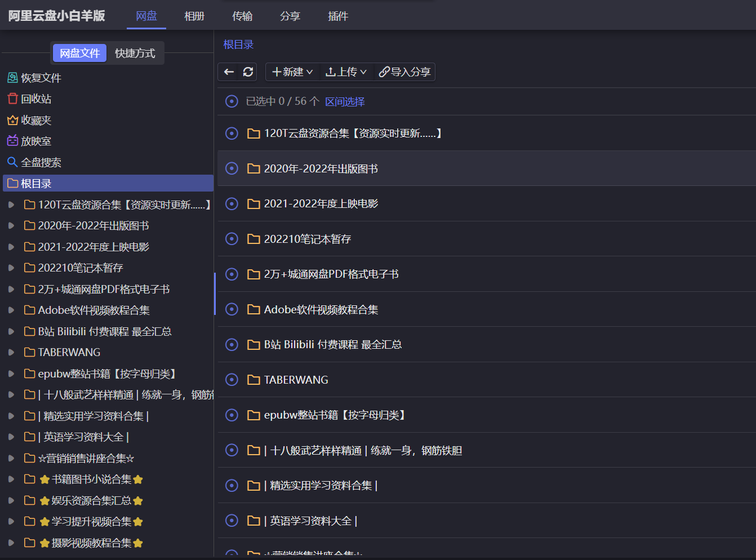Click the back arrow icon in toolbar
756x560 pixels.
(x=229, y=72)
